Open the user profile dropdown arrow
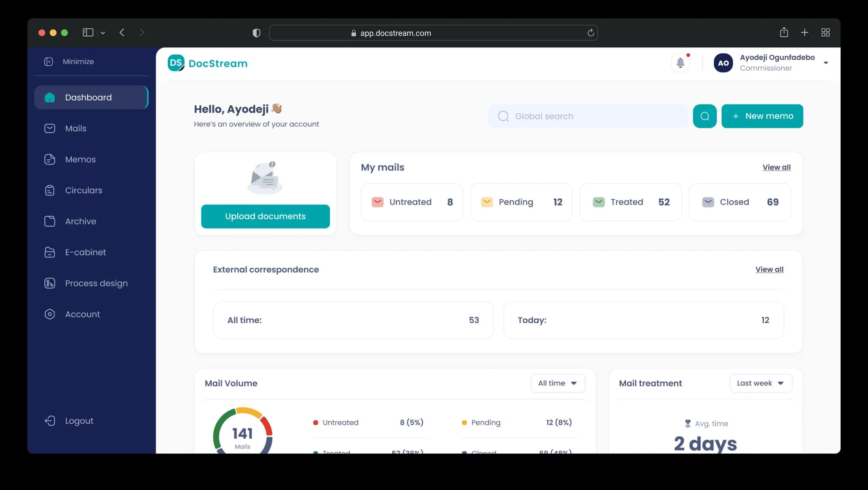 click(x=825, y=63)
